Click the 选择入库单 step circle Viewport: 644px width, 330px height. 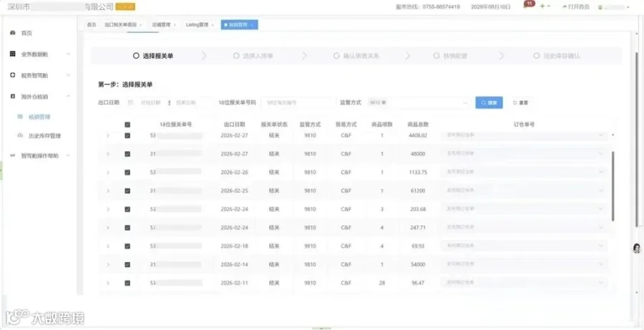(236, 56)
